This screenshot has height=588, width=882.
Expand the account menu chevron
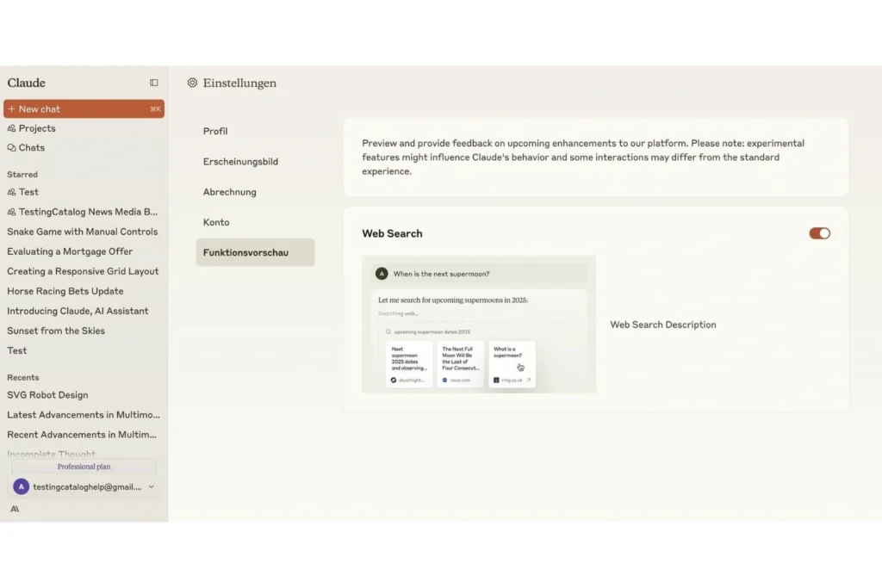tap(152, 486)
